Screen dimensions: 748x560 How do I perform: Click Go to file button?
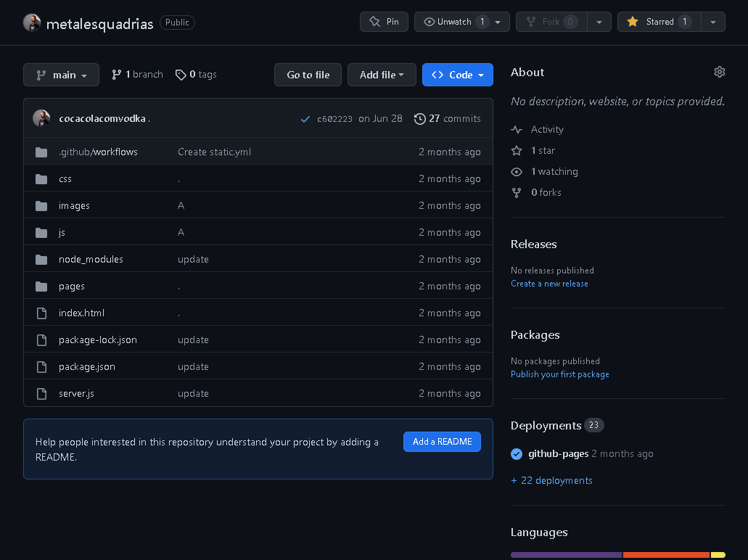(x=308, y=75)
